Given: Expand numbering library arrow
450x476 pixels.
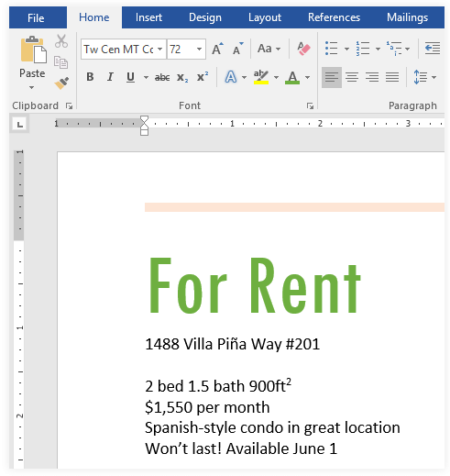Looking at the screenshot, I should [378, 49].
